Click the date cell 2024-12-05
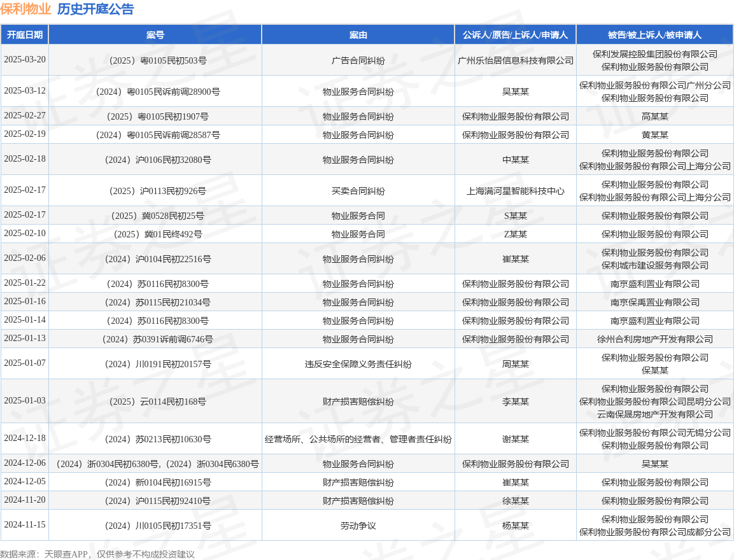This screenshot has height=560, width=734. 25,481
